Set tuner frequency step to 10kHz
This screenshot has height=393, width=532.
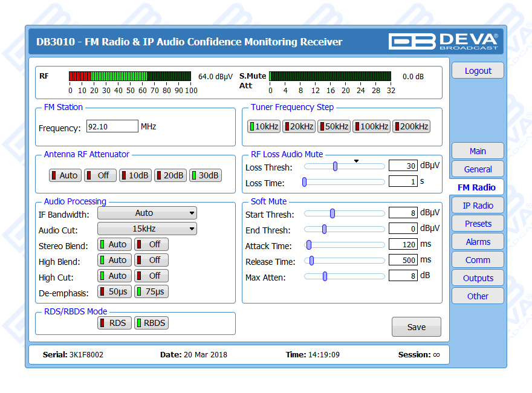[264, 126]
